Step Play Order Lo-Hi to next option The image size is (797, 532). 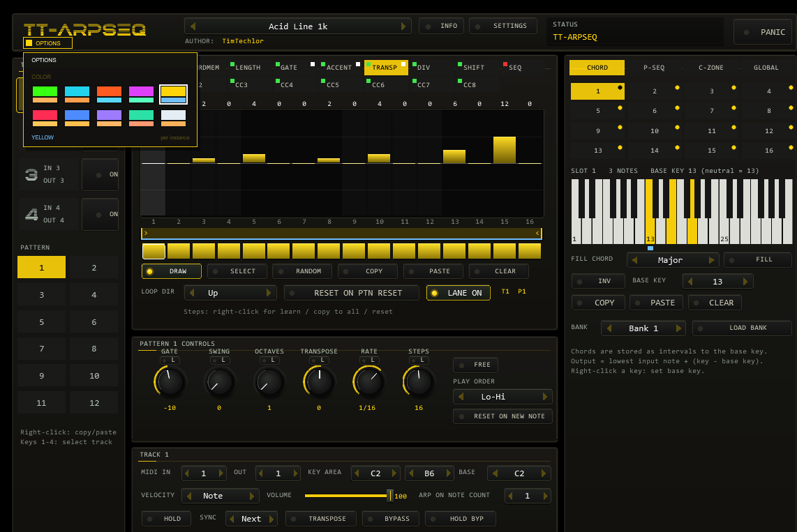[x=545, y=397]
